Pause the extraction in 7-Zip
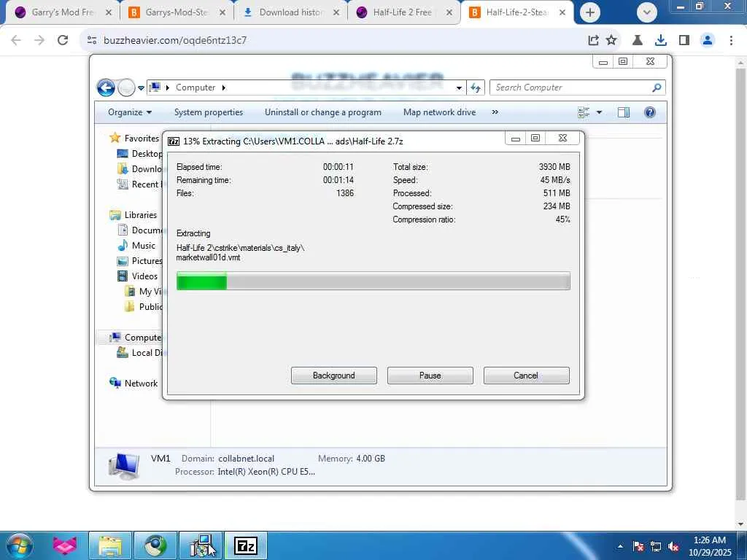The height and width of the screenshot is (560, 747). pos(430,376)
